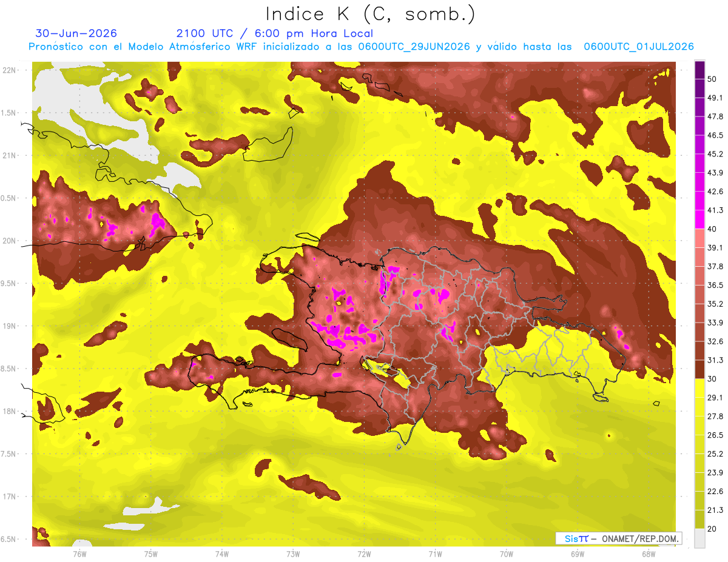Select the legend value '33.9'

click(x=715, y=323)
